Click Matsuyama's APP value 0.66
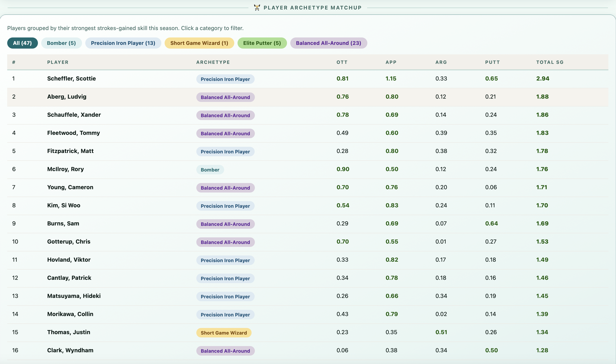The image size is (616, 364). point(392,296)
